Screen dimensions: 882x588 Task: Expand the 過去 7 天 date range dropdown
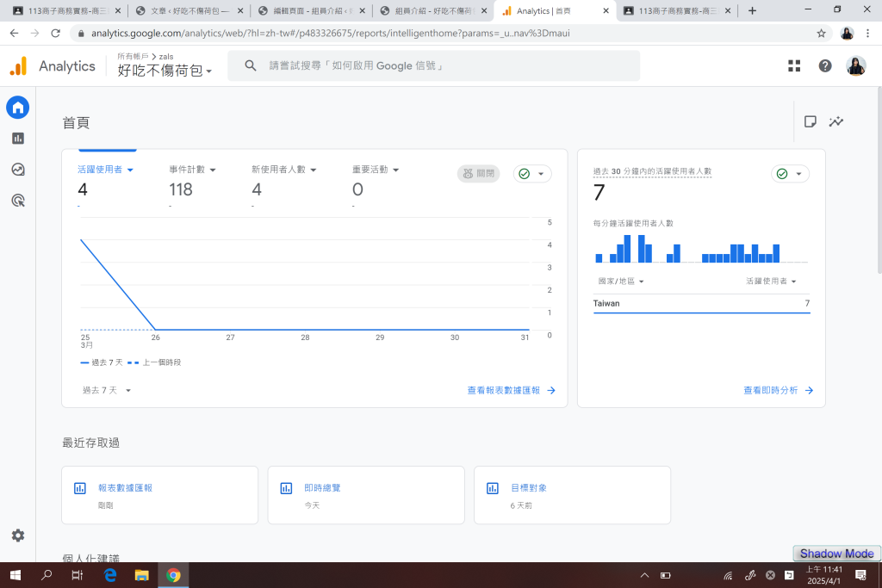point(107,390)
